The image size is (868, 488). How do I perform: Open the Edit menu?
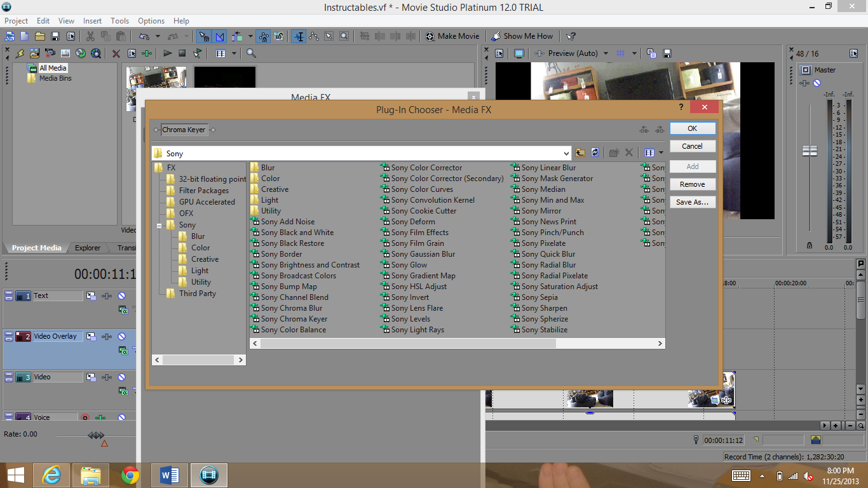(x=43, y=21)
